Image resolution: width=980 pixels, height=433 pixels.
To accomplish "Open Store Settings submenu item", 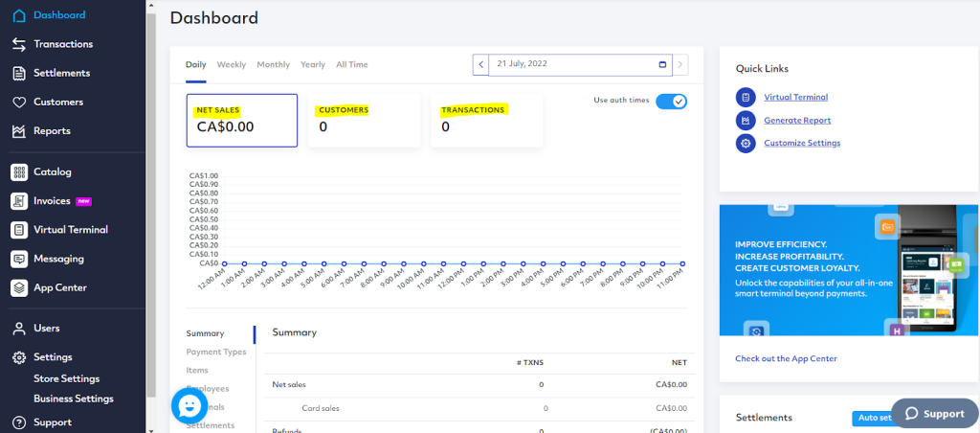I will [66, 378].
